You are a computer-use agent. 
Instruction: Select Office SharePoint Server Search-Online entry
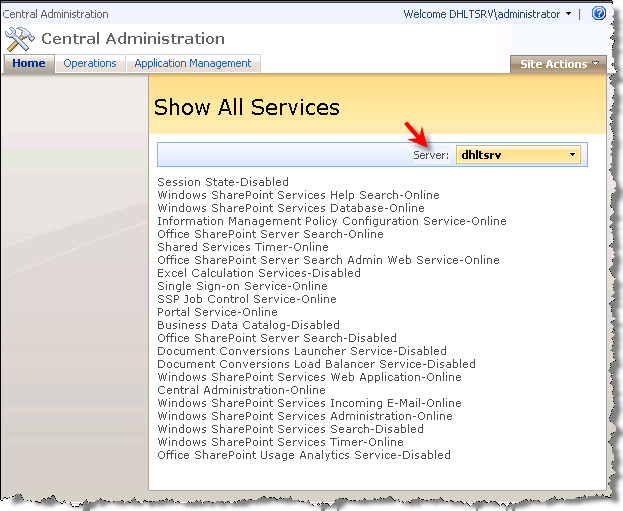tap(270, 234)
